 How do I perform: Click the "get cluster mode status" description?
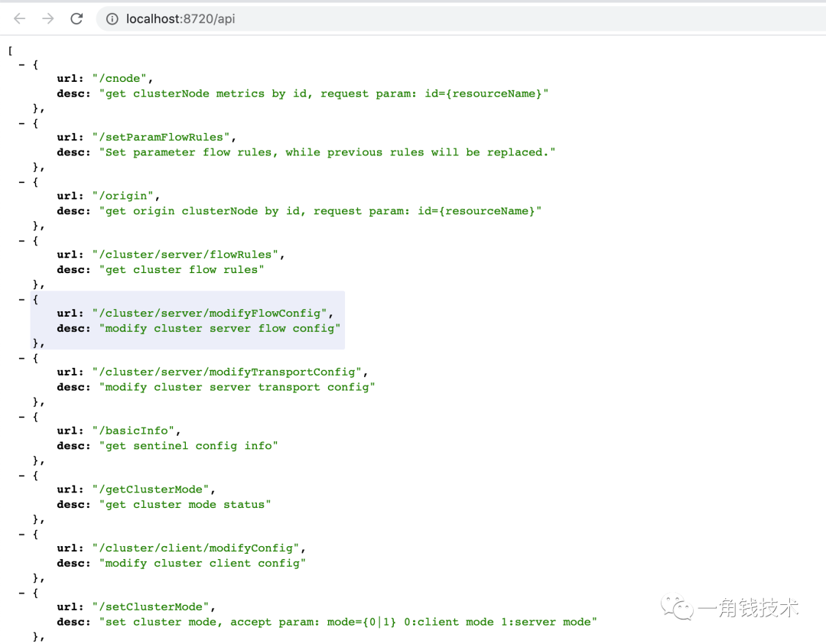coord(185,505)
